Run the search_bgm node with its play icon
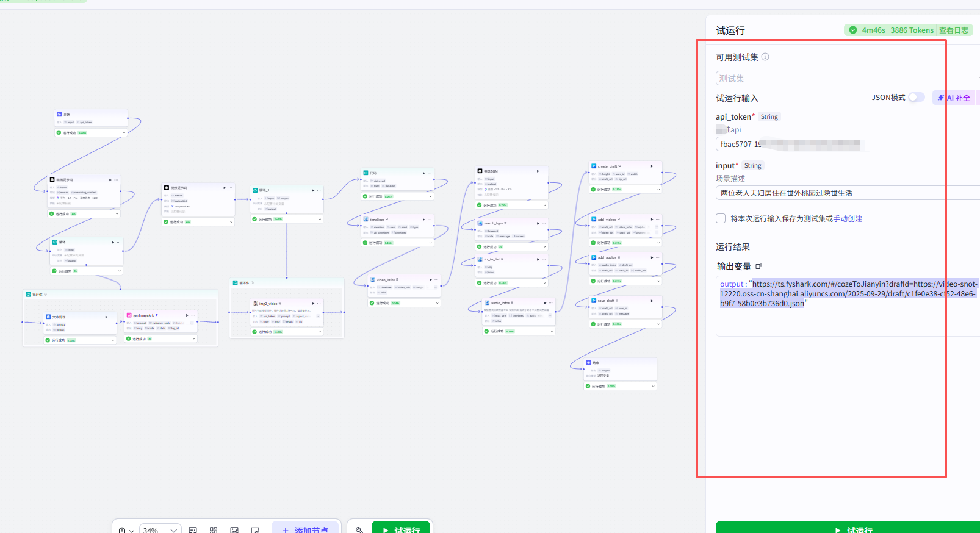 pyautogui.click(x=538, y=223)
